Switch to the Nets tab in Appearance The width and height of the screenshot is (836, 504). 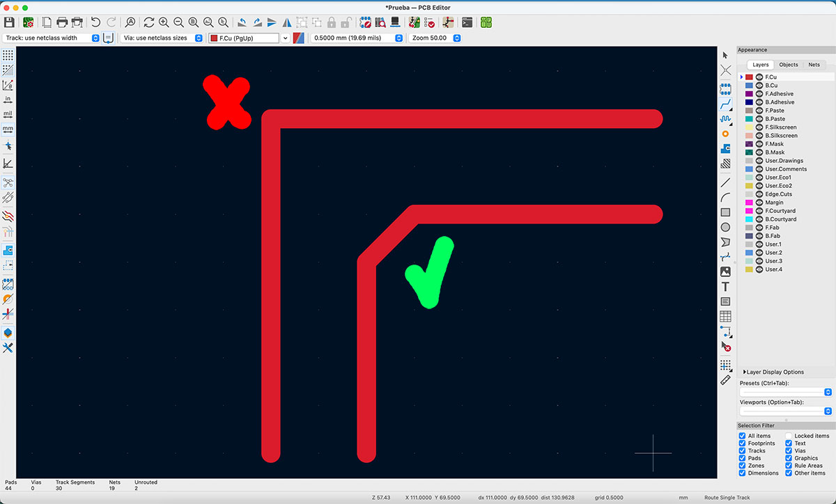814,64
